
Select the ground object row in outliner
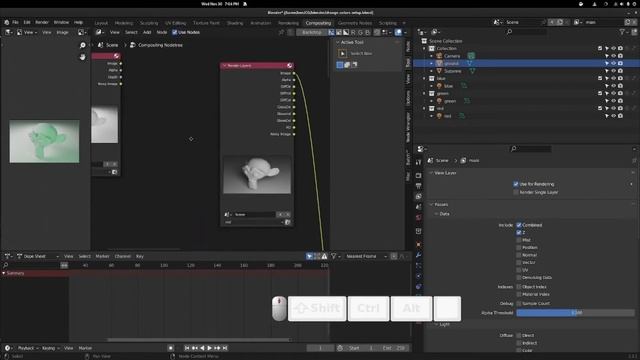527,64
